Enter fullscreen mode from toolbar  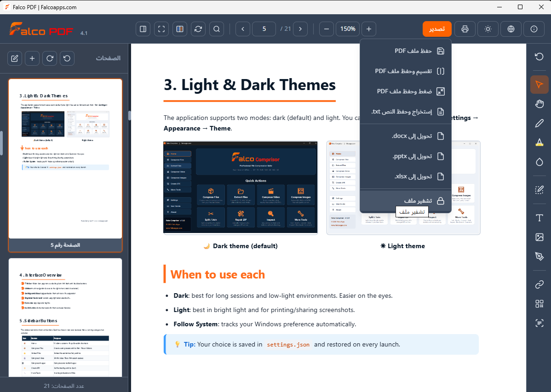pyautogui.click(x=161, y=29)
